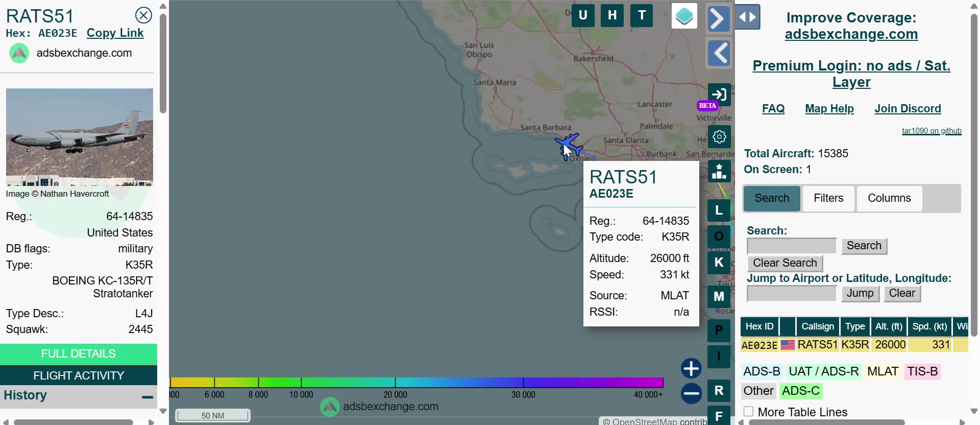
Task: Click the Jump button
Action: point(860,293)
